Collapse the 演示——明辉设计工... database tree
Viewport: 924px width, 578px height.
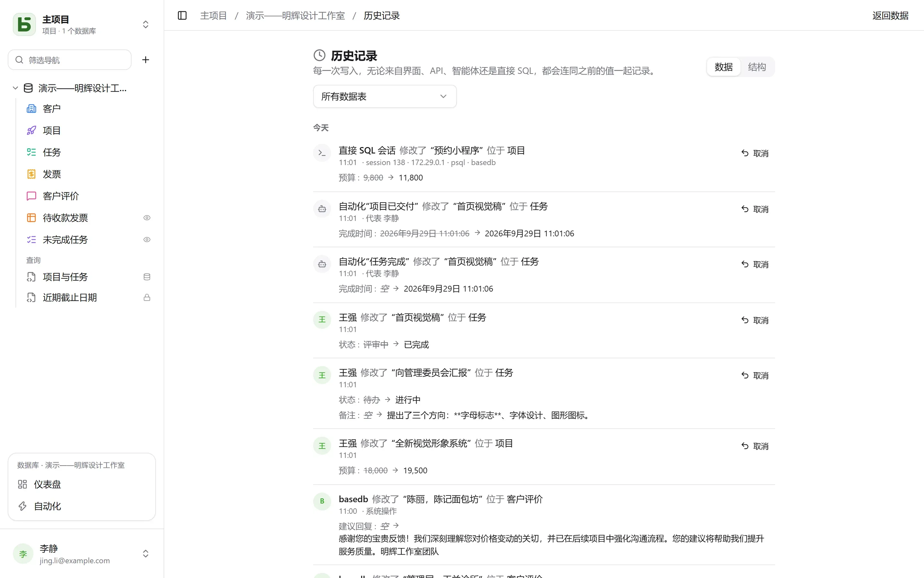tap(15, 88)
